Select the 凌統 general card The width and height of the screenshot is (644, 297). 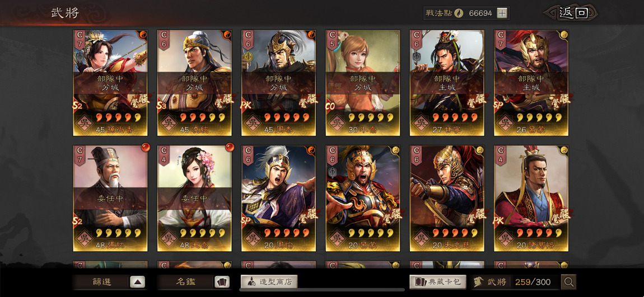pyautogui.click(x=195, y=82)
